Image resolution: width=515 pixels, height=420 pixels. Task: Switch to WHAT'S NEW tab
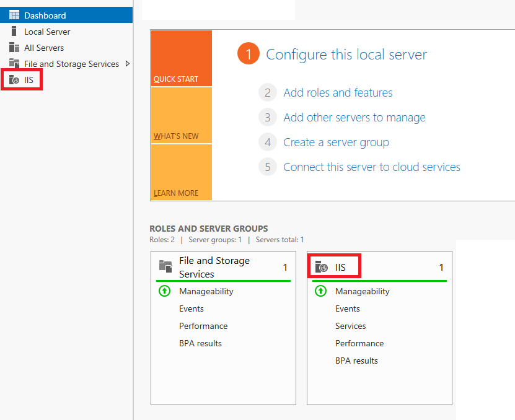click(x=181, y=115)
